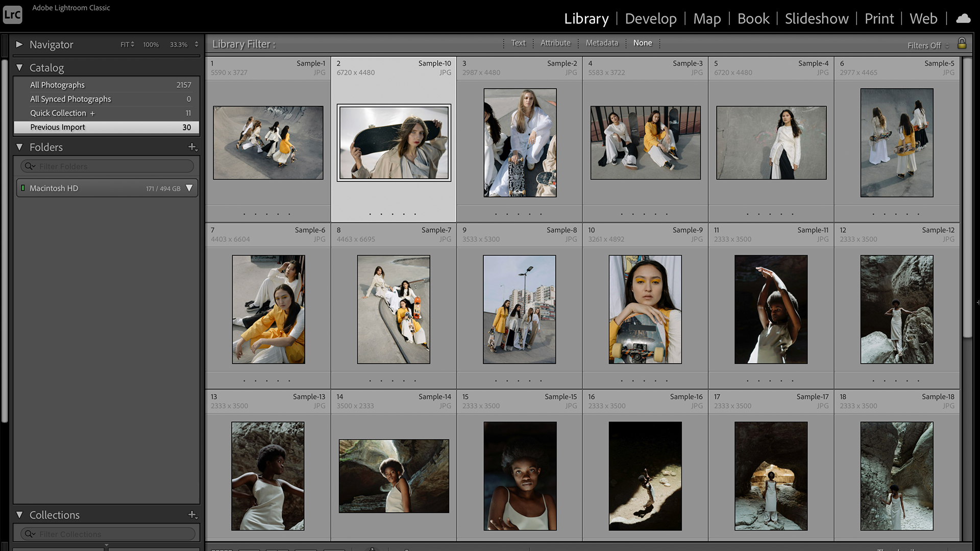The width and height of the screenshot is (980, 551).
Task: Select the Sample-10 skateboard photo thumbnail
Action: coord(394,142)
